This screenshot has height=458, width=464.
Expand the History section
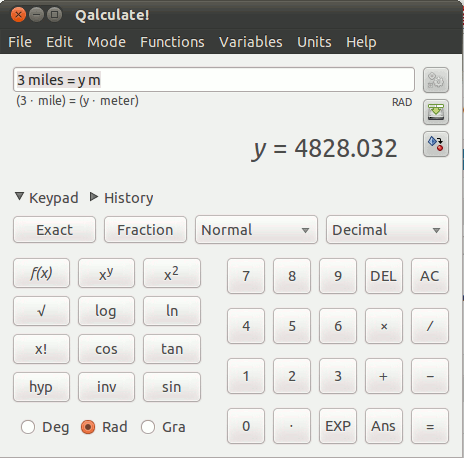(122, 198)
